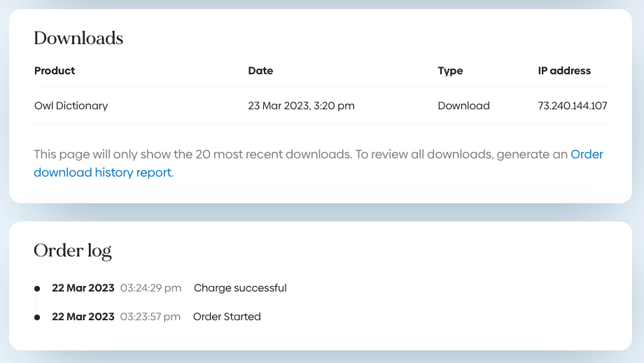Click the 20 most recent downloads notice
The height and width of the screenshot is (363, 644).
[300, 155]
